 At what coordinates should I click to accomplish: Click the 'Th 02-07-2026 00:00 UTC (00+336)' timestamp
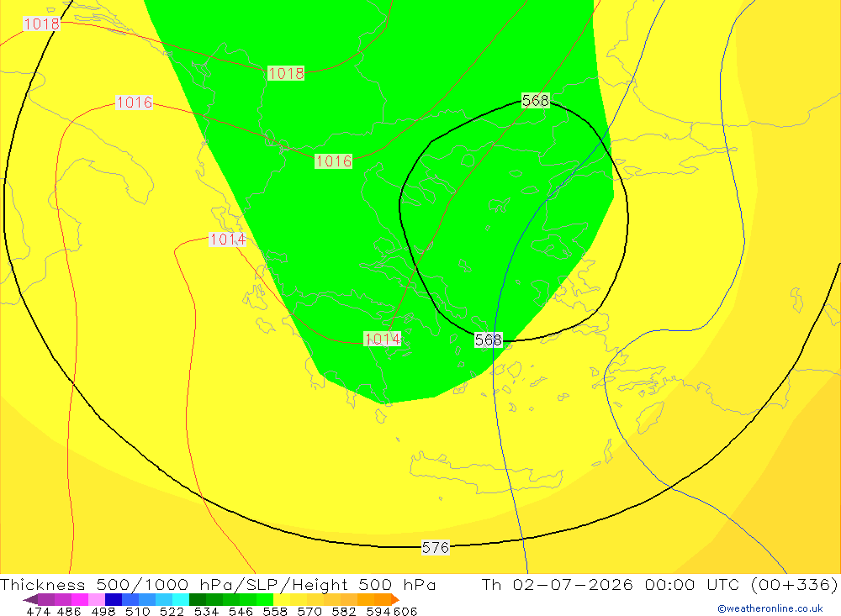click(659, 584)
